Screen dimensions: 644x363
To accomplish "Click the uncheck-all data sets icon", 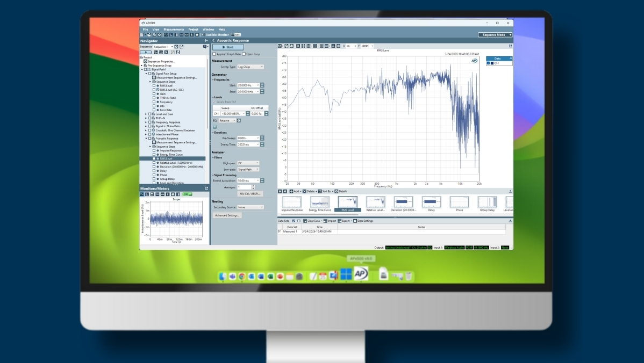I will pos(298,221).
